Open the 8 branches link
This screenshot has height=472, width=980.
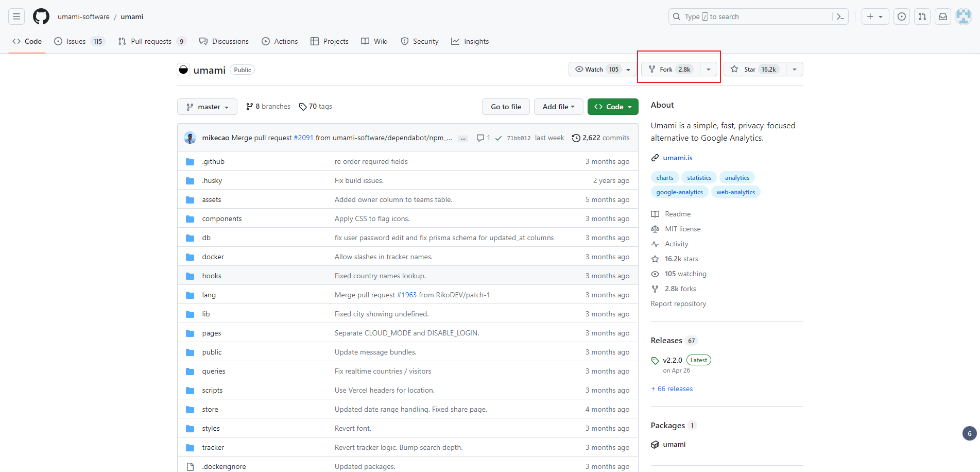pyautogui.click(x=268, y=106)
